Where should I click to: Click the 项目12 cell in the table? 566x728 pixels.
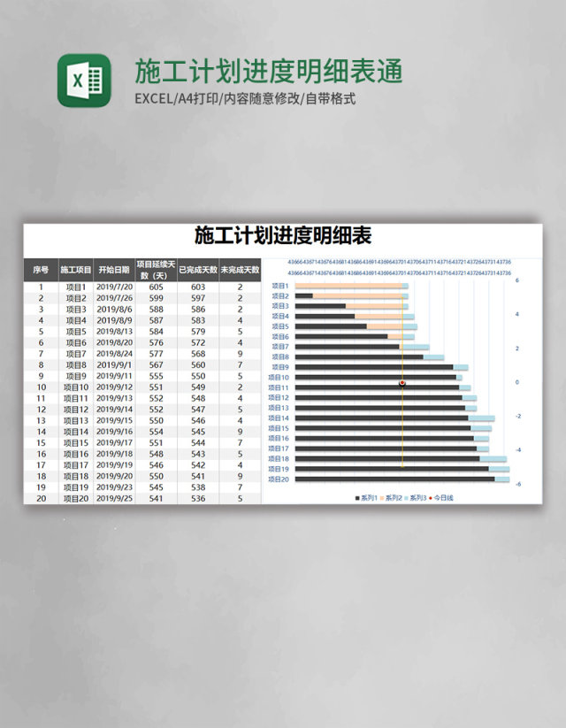(76, 410)
